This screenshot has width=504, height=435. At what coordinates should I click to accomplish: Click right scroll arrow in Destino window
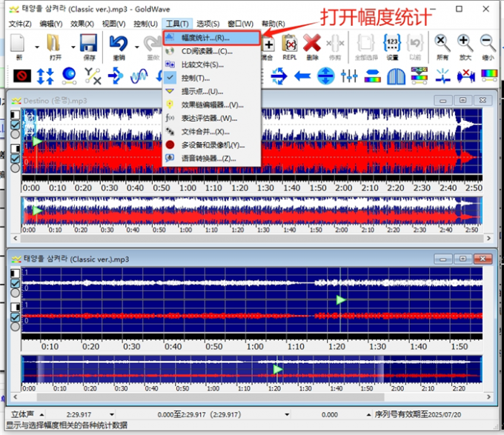(488, 239)
